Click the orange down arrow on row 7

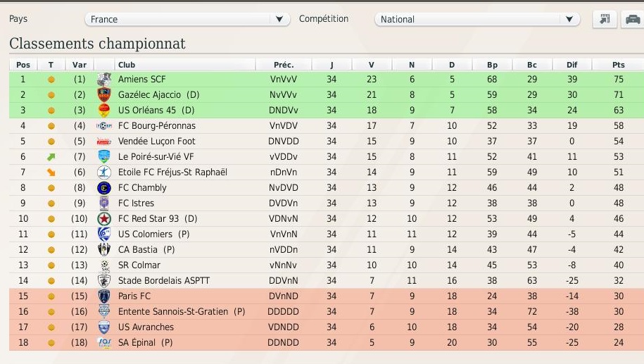(x=51, y=172)
